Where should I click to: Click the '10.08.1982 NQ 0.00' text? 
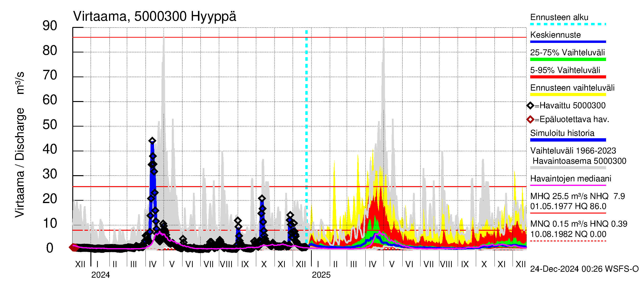pos(568,234)
